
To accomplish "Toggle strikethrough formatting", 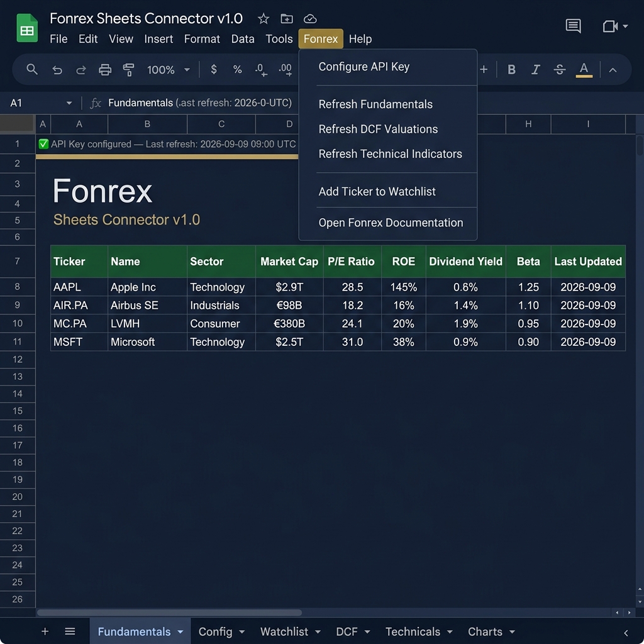I will (x=559, y=70).
